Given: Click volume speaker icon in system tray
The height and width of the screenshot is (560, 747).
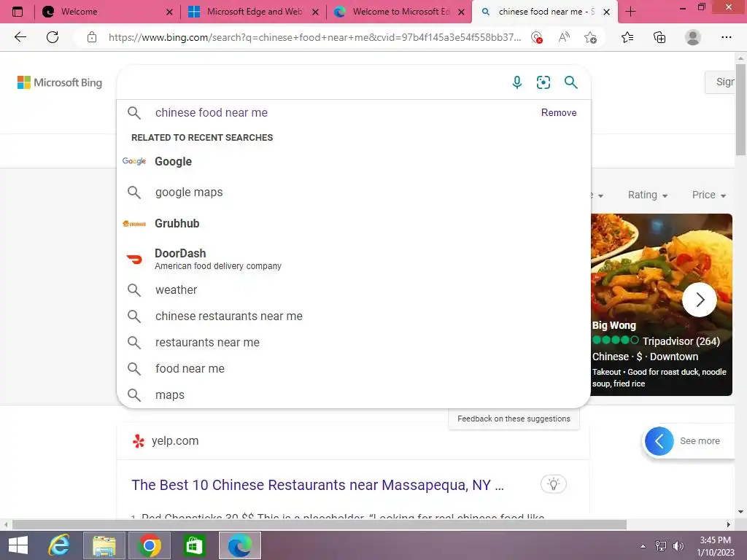Looking at the screenshot, I should coord(678,546).
